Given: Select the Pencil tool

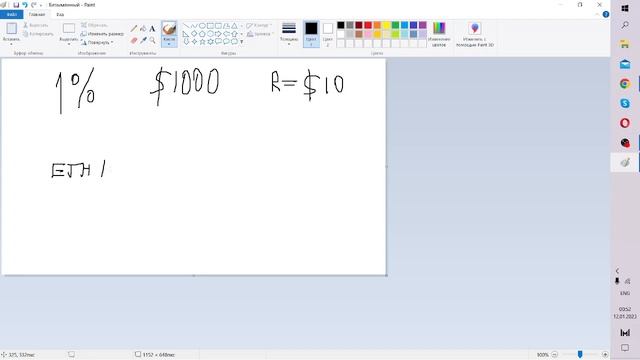Looking at the screenshot, I should coord(134,29).
